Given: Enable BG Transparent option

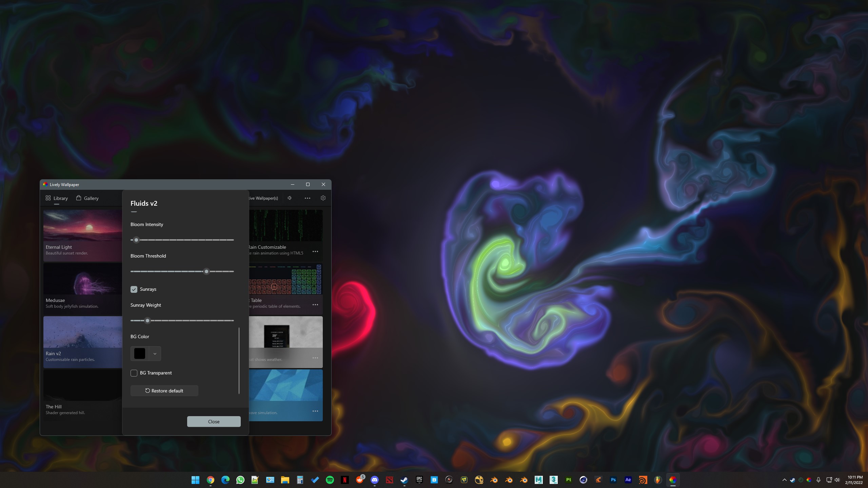Looking at the screenshot, I should pos(134,373).
